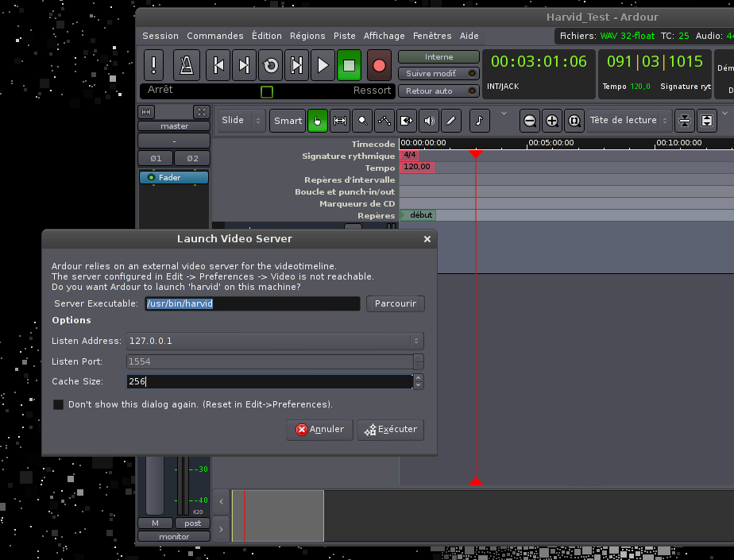Select the Grab hand tool

pyautogui.click(x=318, y=121)
